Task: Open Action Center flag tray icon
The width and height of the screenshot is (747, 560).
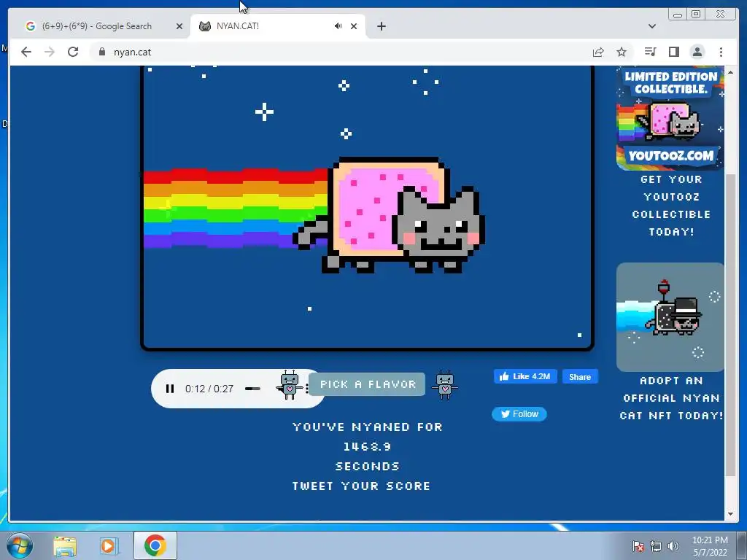Action: coord(638,546)
